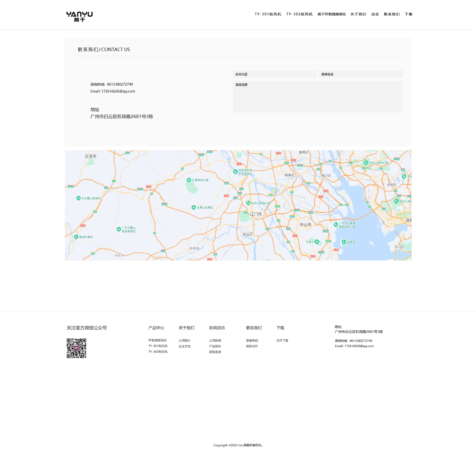The width and height of the screenshot is (476, 451).
Task: Click the YANYU logo
Action: [79, 16]
